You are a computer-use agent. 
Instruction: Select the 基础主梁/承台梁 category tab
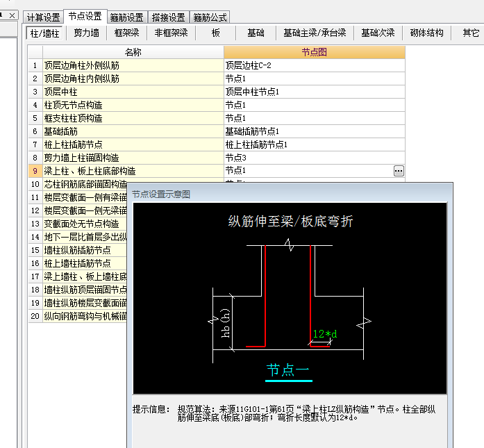click(x=315, y=33)
